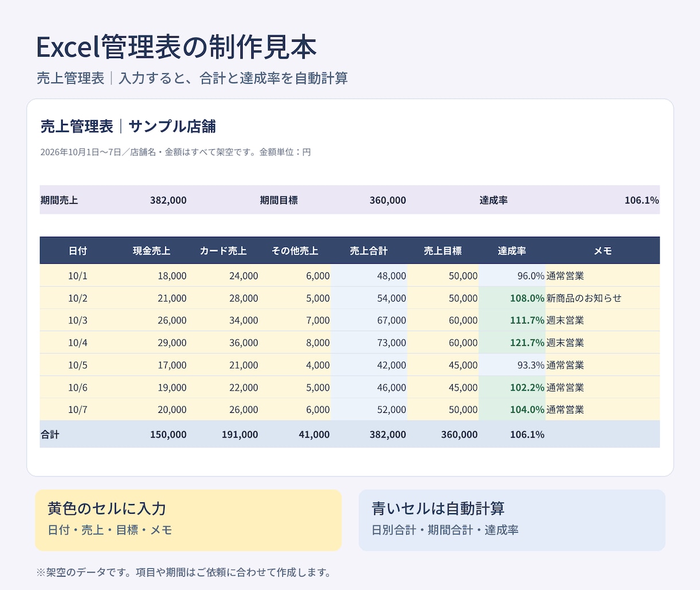The width and height of the screenshot is (700, 590).
Task: Click cash sales 18,000 cell
Action: click(151, 276)
